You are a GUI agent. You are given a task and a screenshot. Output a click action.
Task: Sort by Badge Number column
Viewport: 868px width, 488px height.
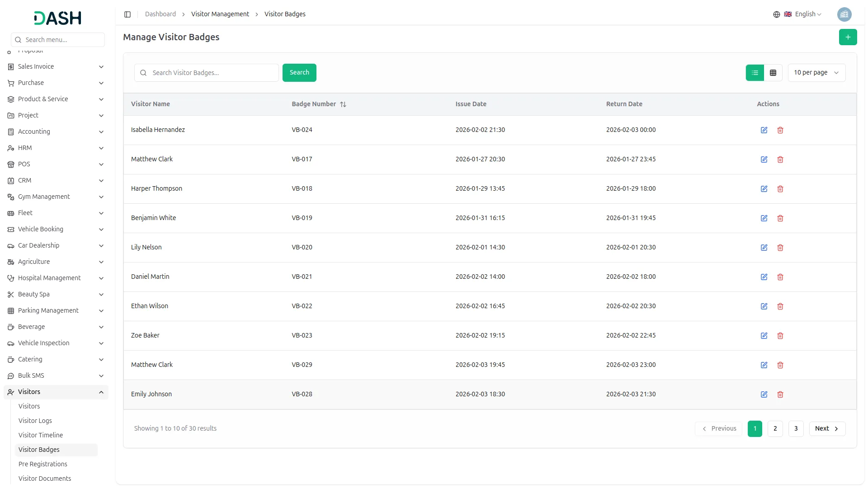343,104
